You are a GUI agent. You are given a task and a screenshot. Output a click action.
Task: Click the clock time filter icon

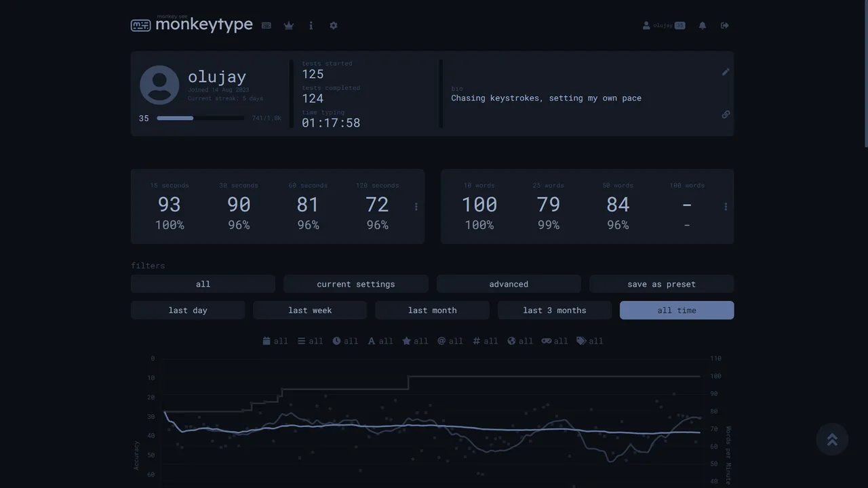tap(336, 341)
